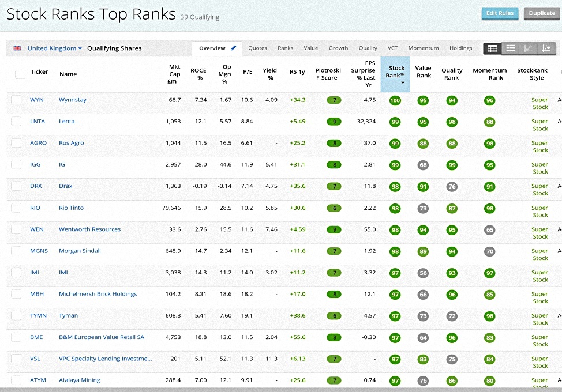Open the Quality tab
The height and width of the screenshot is (392, 562).
(x=368, y=48)
